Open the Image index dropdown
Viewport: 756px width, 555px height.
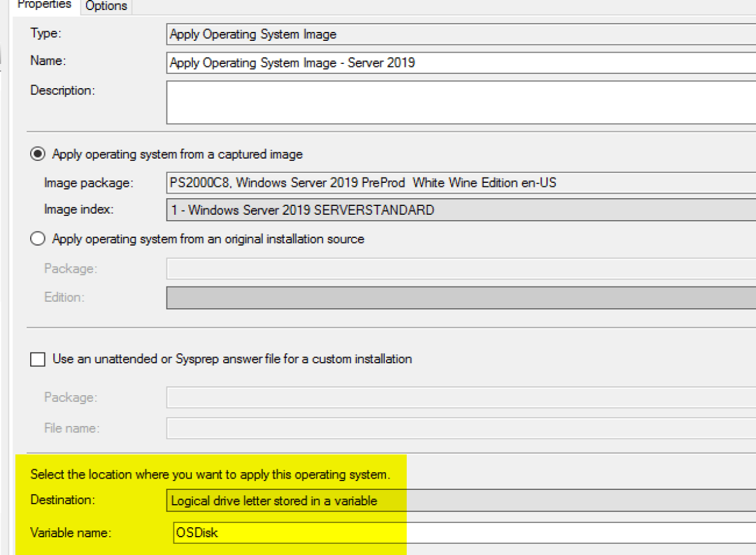[x=461, y=210]
